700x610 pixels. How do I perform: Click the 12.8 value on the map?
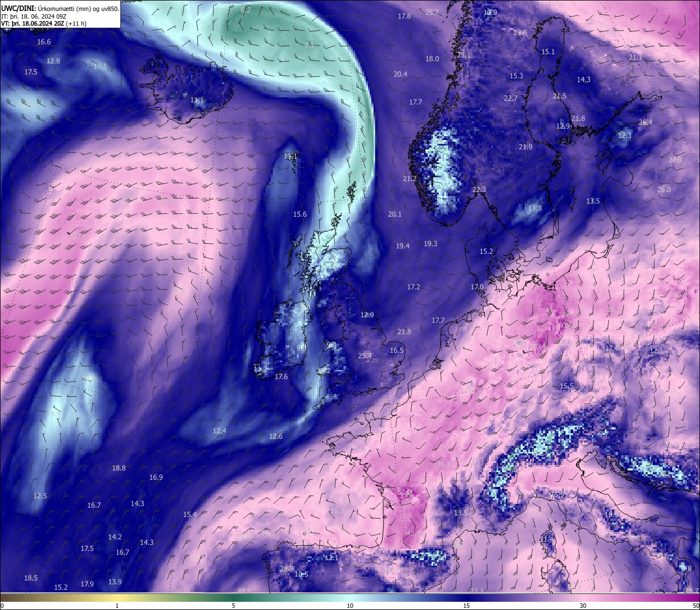point(53,61)
